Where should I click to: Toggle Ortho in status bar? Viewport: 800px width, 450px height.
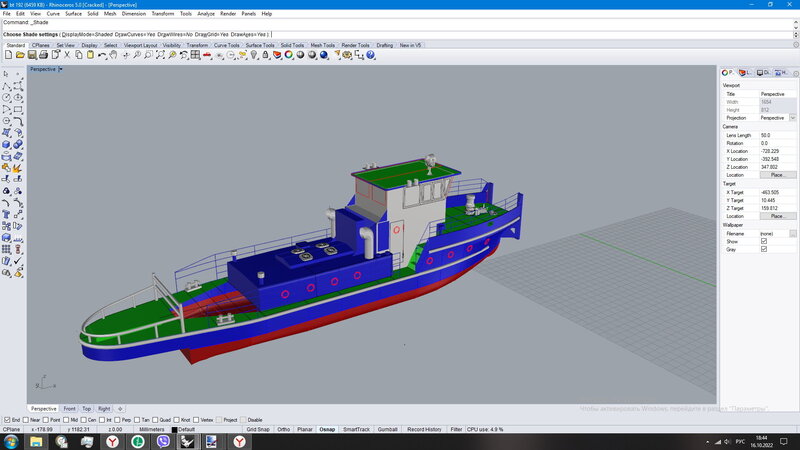284,430
